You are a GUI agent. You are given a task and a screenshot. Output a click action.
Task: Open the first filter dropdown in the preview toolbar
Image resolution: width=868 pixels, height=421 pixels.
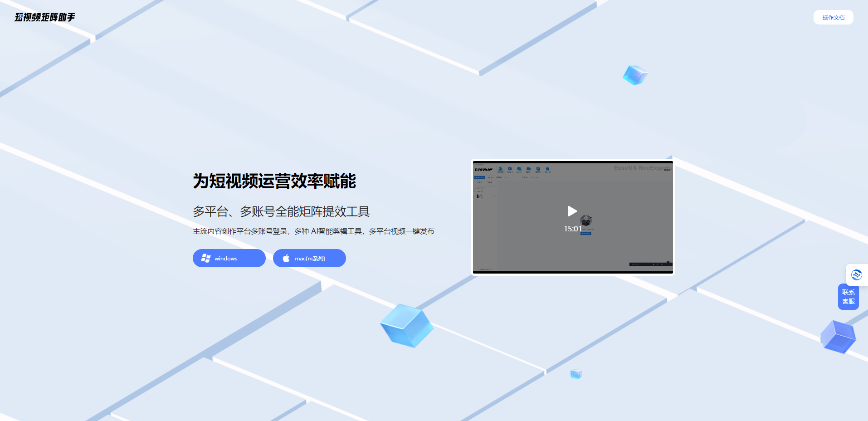[x=512, y=177]
